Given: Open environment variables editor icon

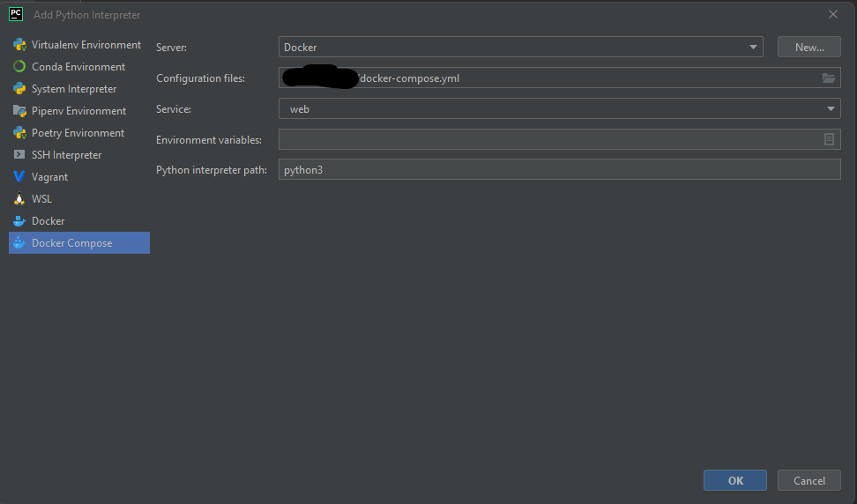Looking at the screenshot, I should click(x=829, y=139).
